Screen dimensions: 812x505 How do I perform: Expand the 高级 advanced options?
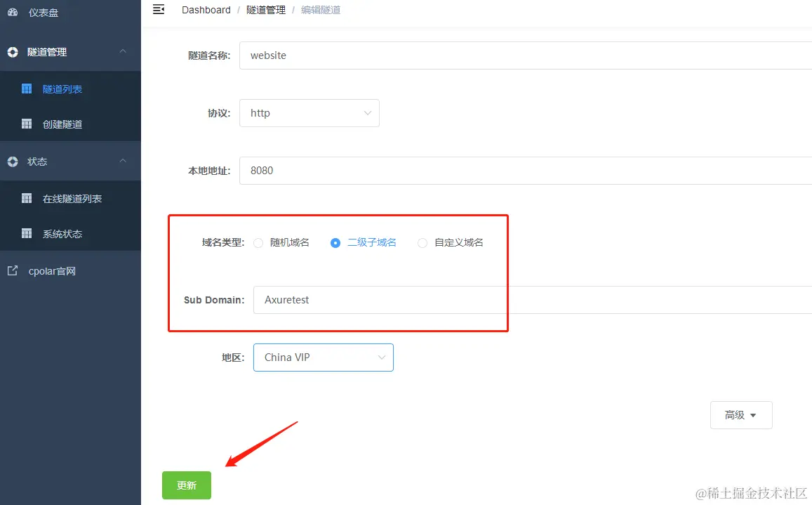pos(741,415)
